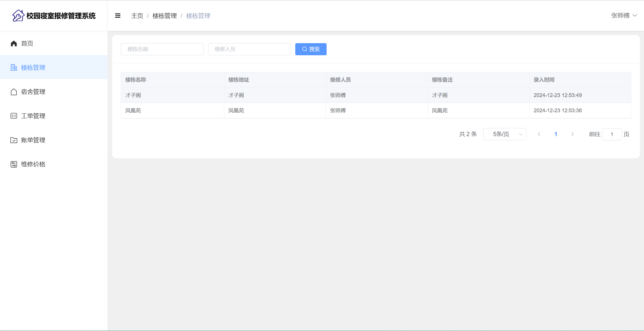Open 维修价格 menu item

pos(33,164)
